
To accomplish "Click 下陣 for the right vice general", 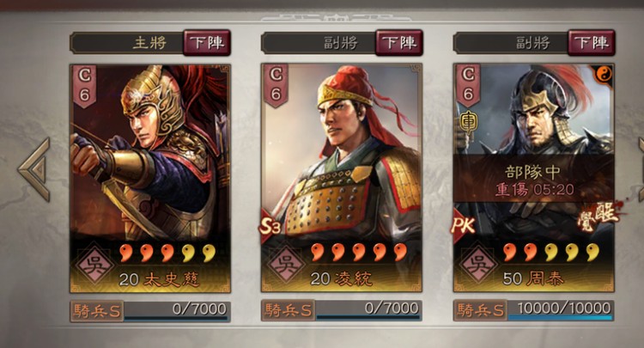I will (x=591, y=42).
